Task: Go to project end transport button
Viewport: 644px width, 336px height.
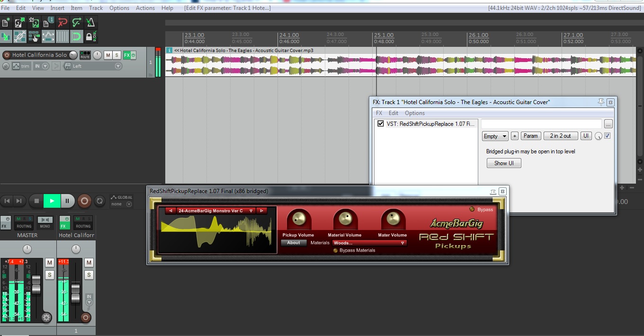Action: (18, 201)
